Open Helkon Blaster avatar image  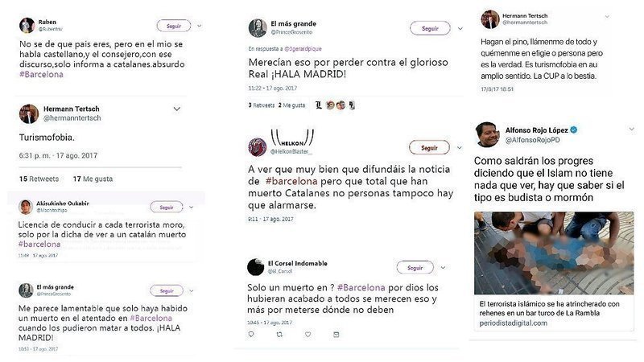pyautogui.click(x=258, y=147)
